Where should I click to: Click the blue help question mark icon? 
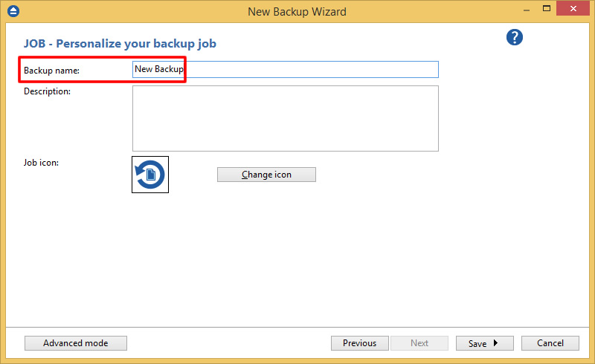coord(515,38)
